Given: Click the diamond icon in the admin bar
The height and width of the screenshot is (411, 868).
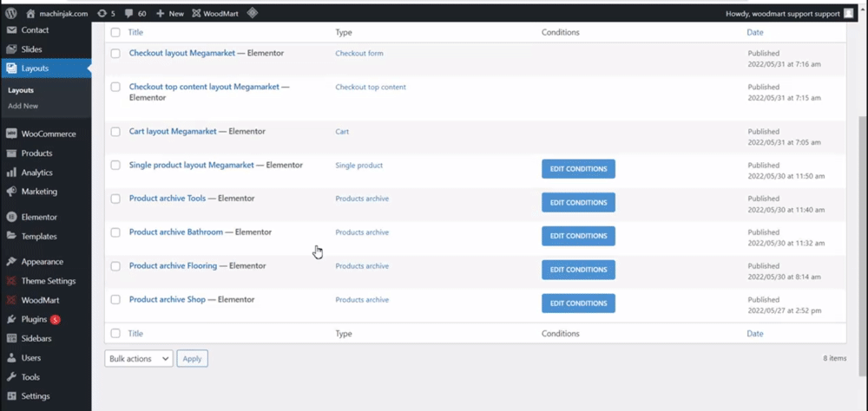Looking at the screenshot, I should pos(253,13).
